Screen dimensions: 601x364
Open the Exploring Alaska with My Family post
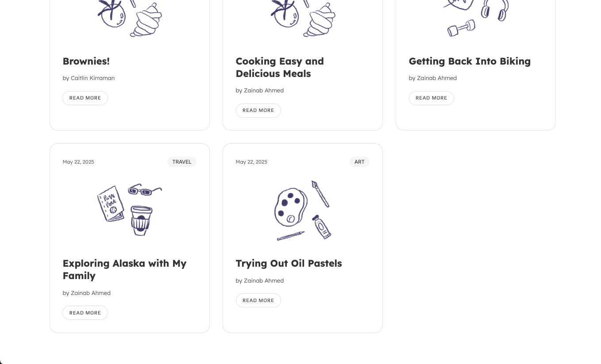pos(124,269)
